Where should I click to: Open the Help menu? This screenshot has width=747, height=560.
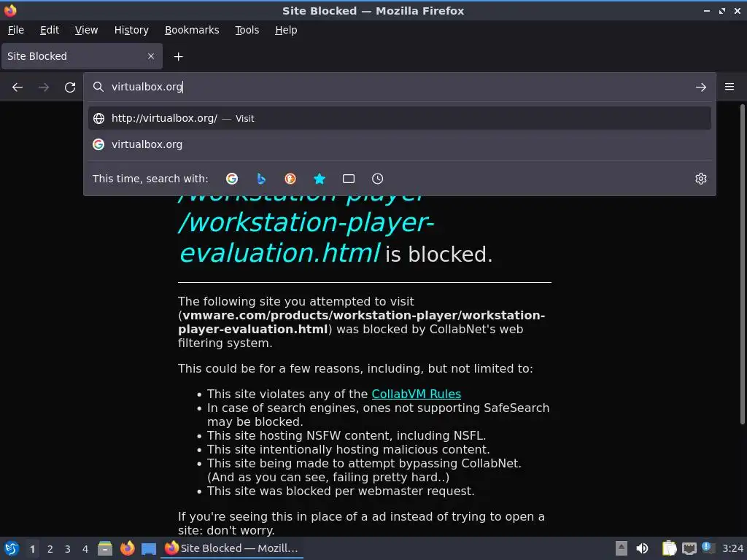tap(286, 30)
